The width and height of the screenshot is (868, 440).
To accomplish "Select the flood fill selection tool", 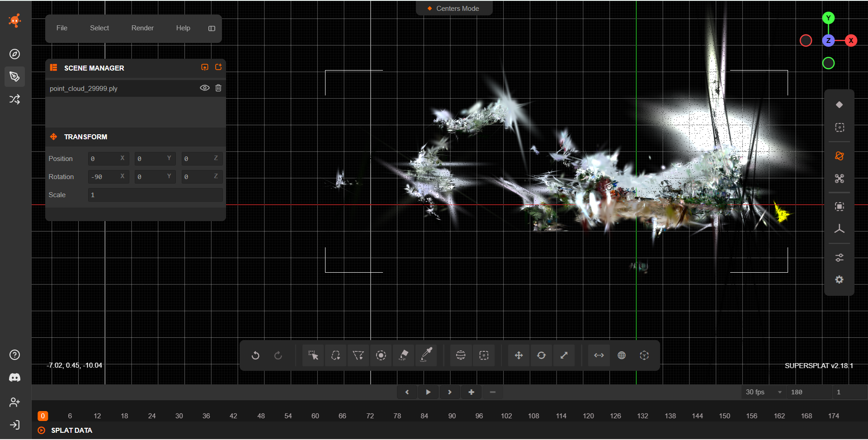I will pyautogui.click(x=403, y=355).
